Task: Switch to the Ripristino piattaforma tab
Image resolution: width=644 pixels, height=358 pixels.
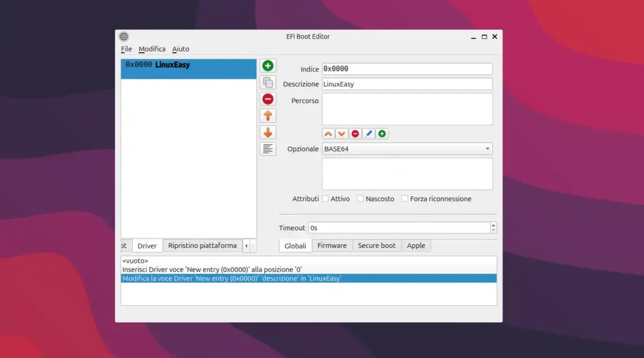Action: pos(202,245)
